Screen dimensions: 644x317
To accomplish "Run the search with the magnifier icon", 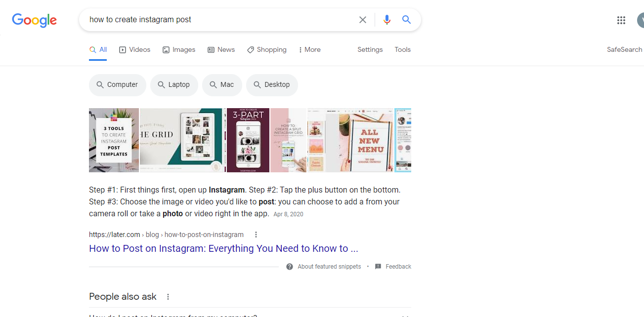I will pos(406,20).
